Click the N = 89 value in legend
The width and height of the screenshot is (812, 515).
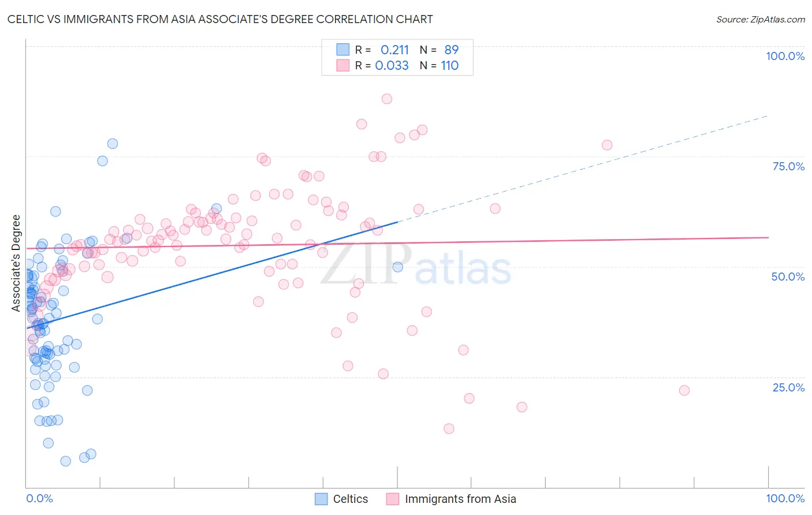[x=439, y=50]
